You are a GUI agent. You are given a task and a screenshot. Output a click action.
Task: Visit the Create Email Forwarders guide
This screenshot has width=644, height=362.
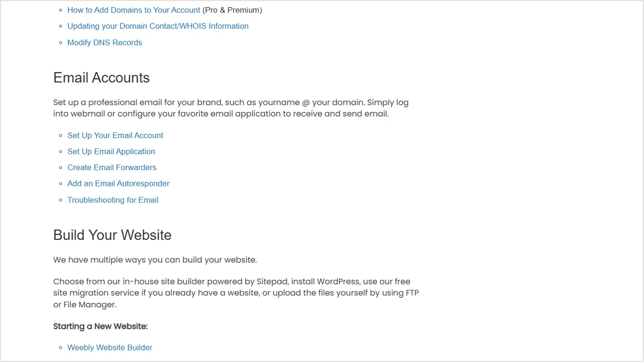click(x=112, y=167)
